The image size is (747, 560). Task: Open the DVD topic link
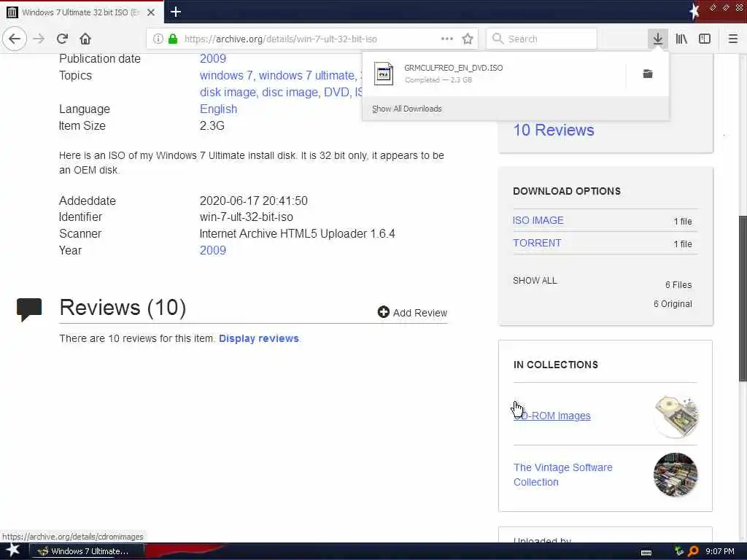(336, 92)
